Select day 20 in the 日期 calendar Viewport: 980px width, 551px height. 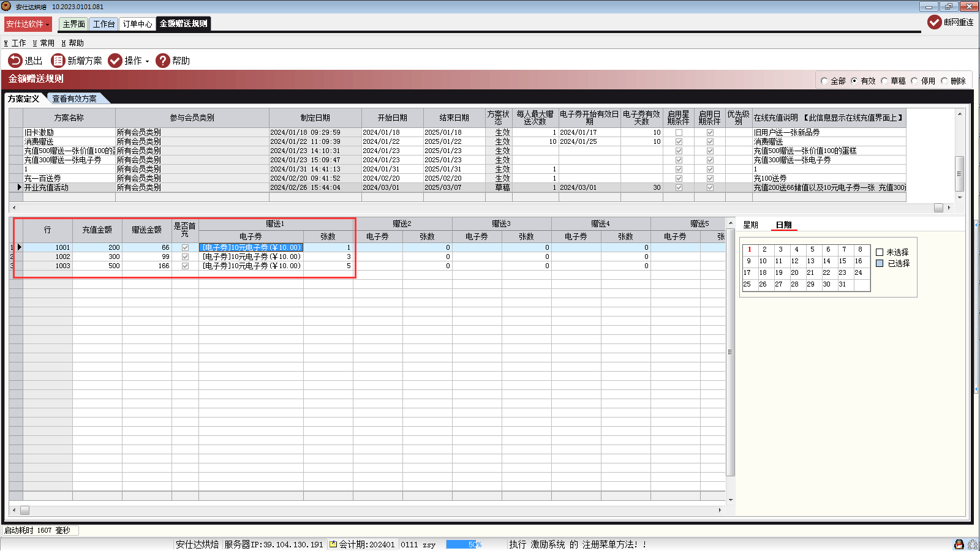(795, 272)
